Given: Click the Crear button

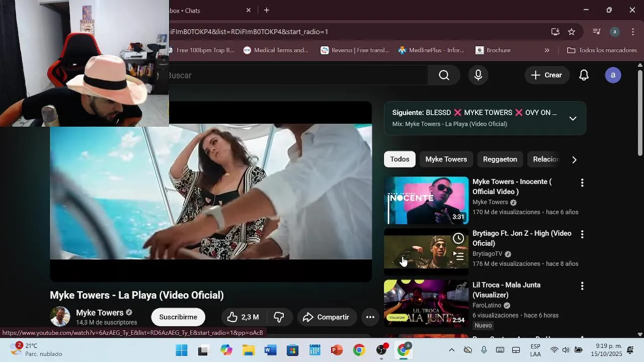Looking at the screenshot, I should point(546,75).
